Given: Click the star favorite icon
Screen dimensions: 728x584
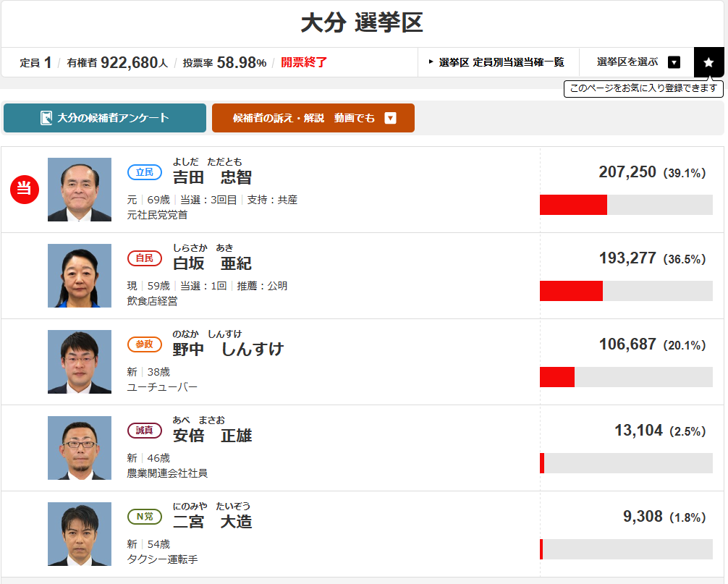Looking at the screenshot, I should (708, 62).
